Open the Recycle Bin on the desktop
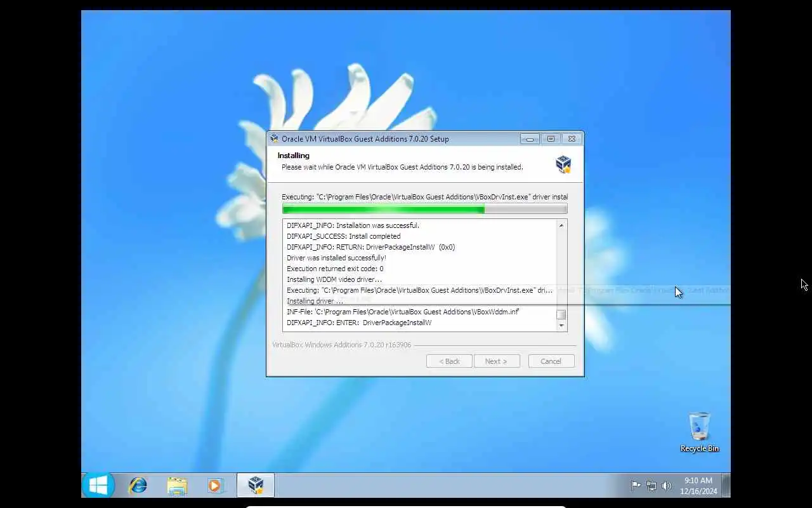The image size is (812, 508). click(700, 432)
